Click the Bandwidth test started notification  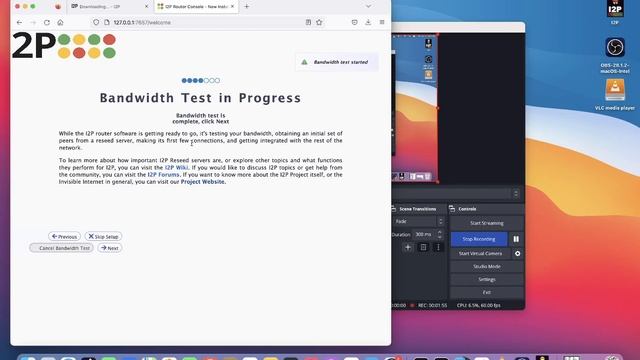(337, 62)
